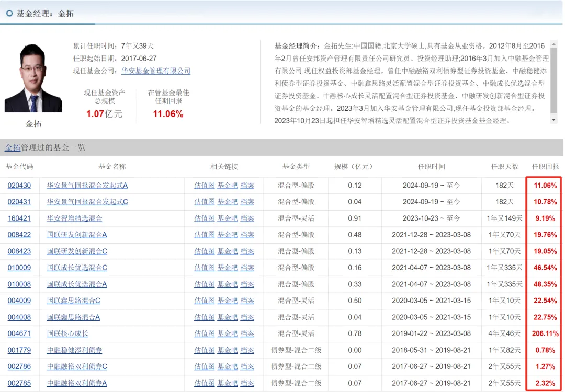Open fund code 008423
The image size is (565, 392).
coord(19,251)
